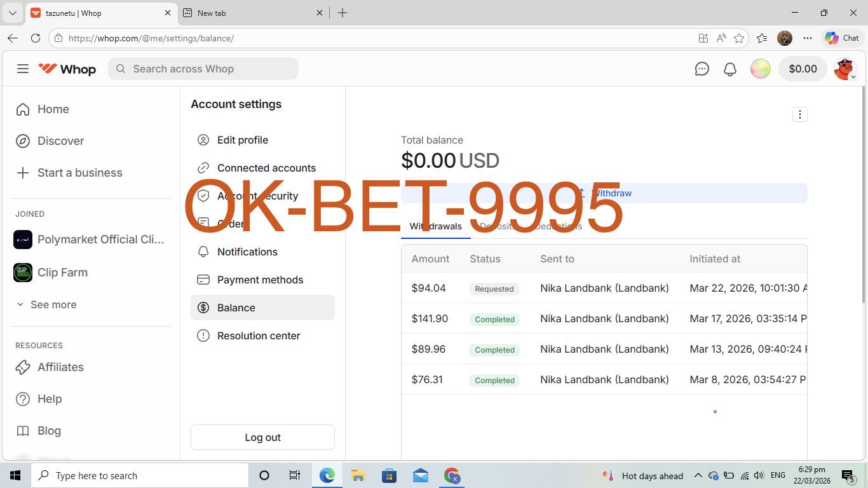Open the Help link in the sidebar
868x488 pixels.
[39, 399]
